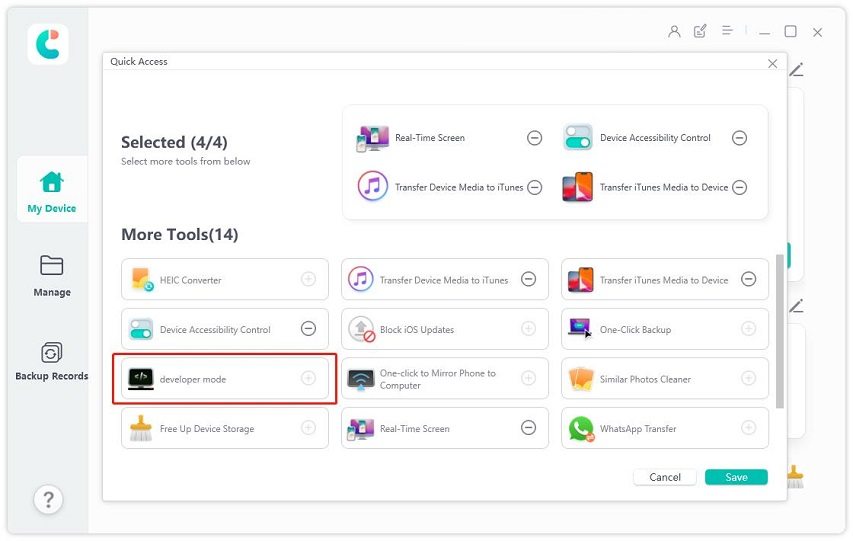This screenshot has height=541, width=853.
Task: Click the Similar Photos Cleaner icon
Action: (x=580, y=379)
